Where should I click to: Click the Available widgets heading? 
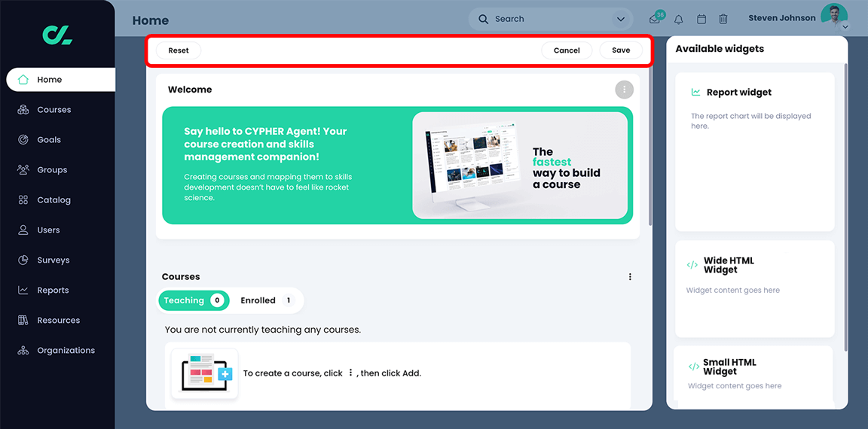coord(720,49)
